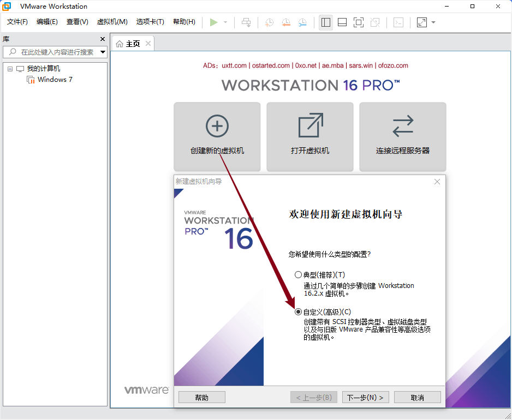This screenshot has height=420, width=512.
Task: Click the full screen mode icon
Action: tap(359, 22)
